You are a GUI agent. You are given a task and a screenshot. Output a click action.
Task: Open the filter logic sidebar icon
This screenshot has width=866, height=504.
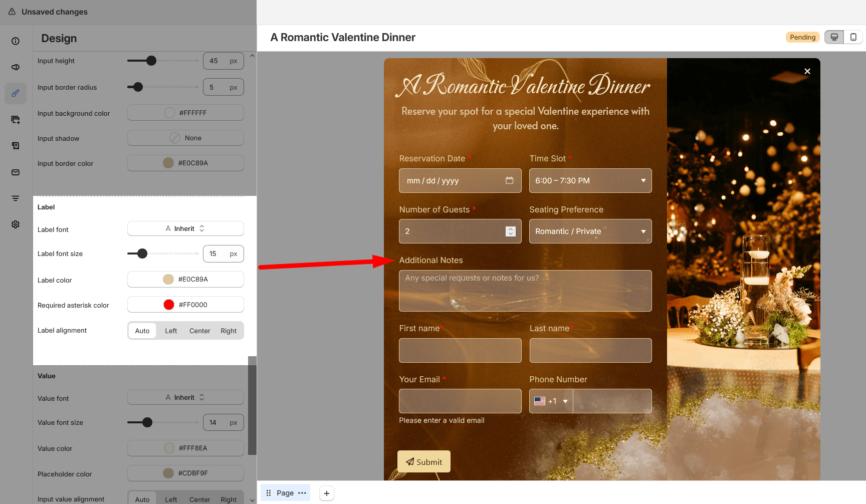[16, 198]
